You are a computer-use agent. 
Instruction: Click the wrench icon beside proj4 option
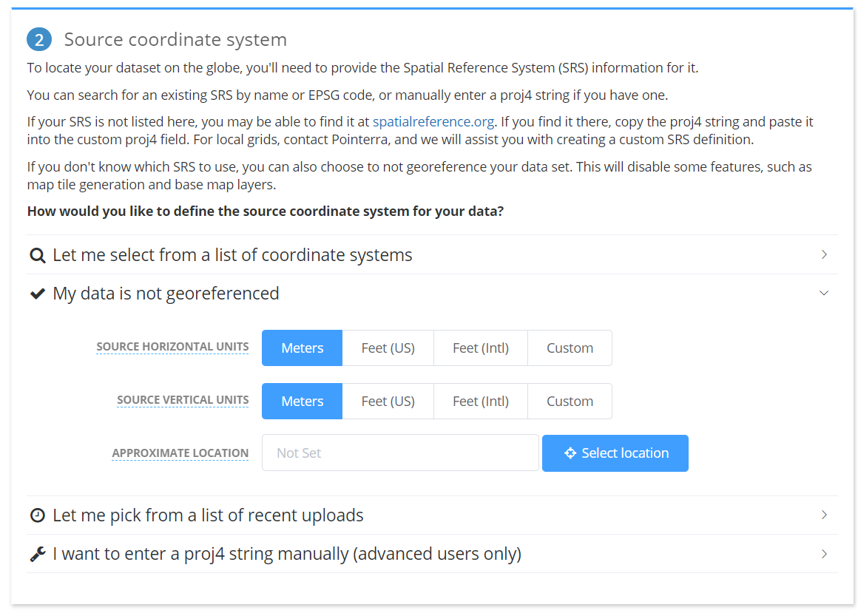tap(37, 554)
